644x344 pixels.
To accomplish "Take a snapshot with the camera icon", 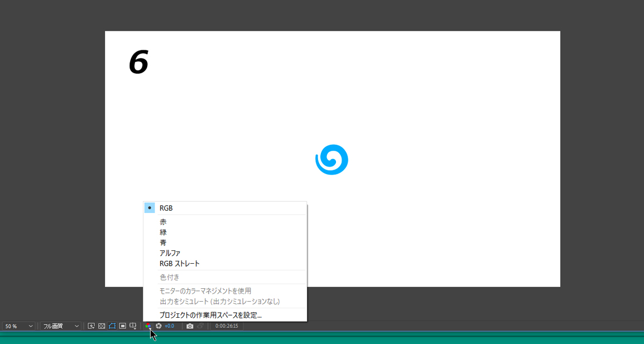I will [x=190, y=326].
